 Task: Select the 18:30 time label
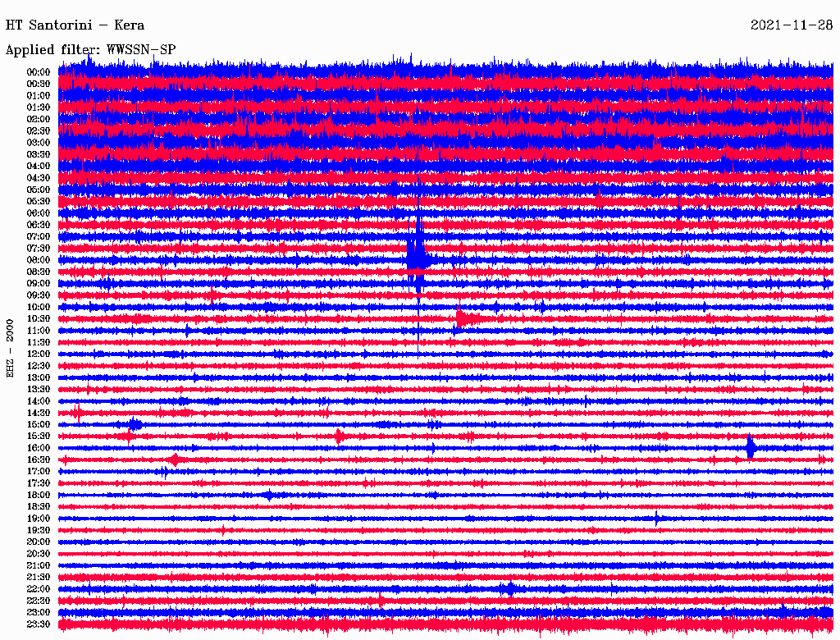click(x=39, y=507)
